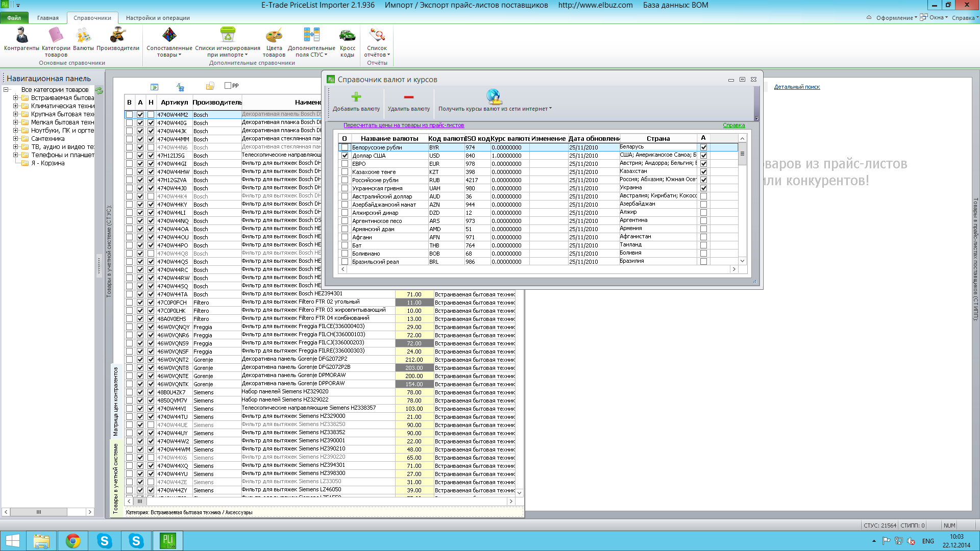This screenshot has height=551, width=980.
Task: Open Производители ribbon icon
Action: click(x=118, y=39)
